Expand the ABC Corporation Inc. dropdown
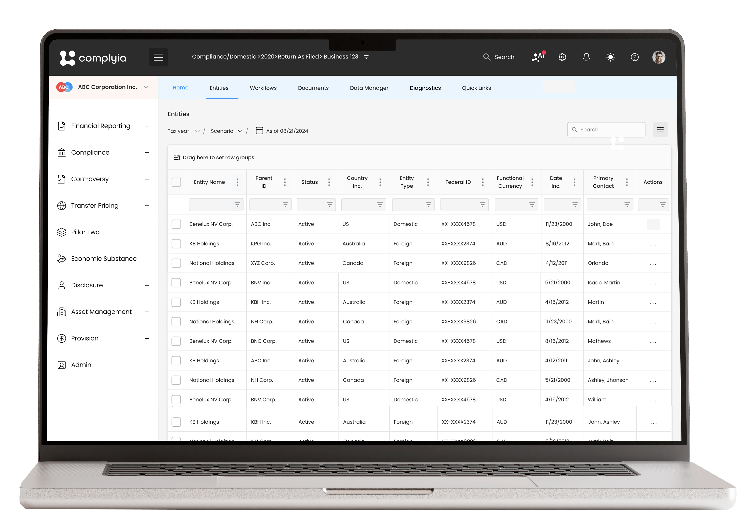This screenshot has width=756, height=532. (146, 87)
